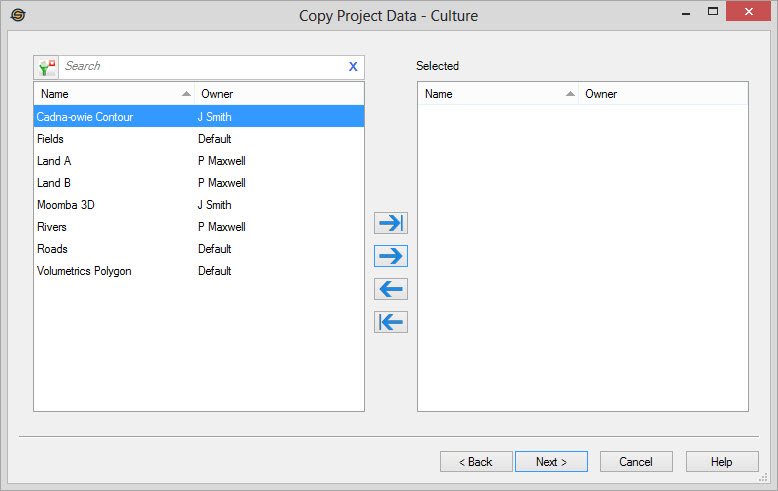Select the Roads row

click(x=199, y=248)
